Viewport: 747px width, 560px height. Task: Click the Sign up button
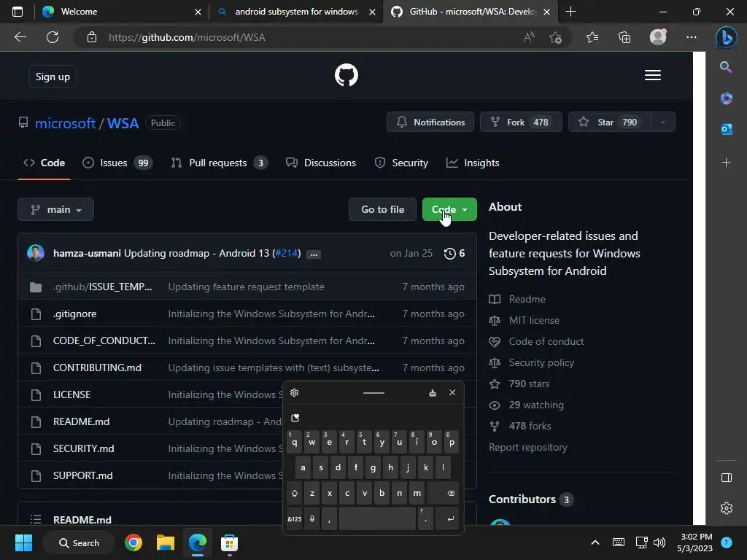[53, 77]
